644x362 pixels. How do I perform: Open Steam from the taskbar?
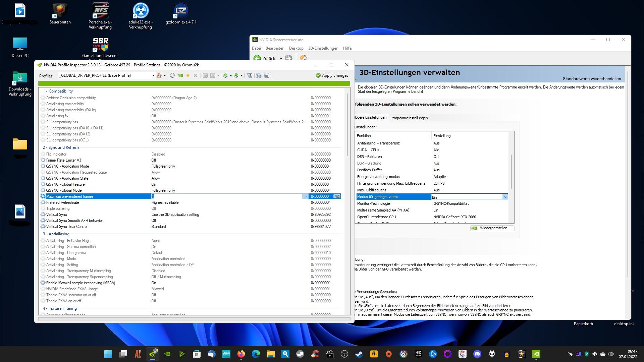click(359, 354)
